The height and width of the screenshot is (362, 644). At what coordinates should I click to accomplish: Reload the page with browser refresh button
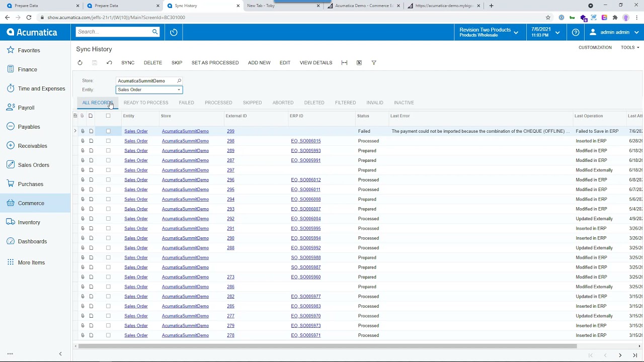point(29,17)
